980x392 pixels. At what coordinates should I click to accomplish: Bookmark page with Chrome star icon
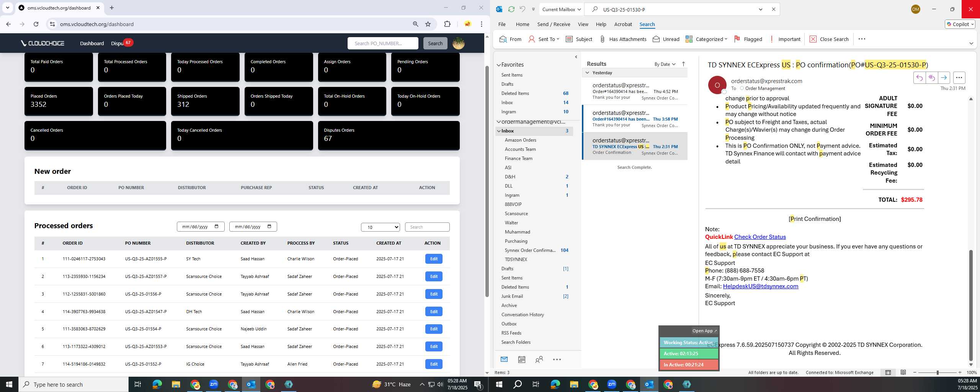click(428, 24)
